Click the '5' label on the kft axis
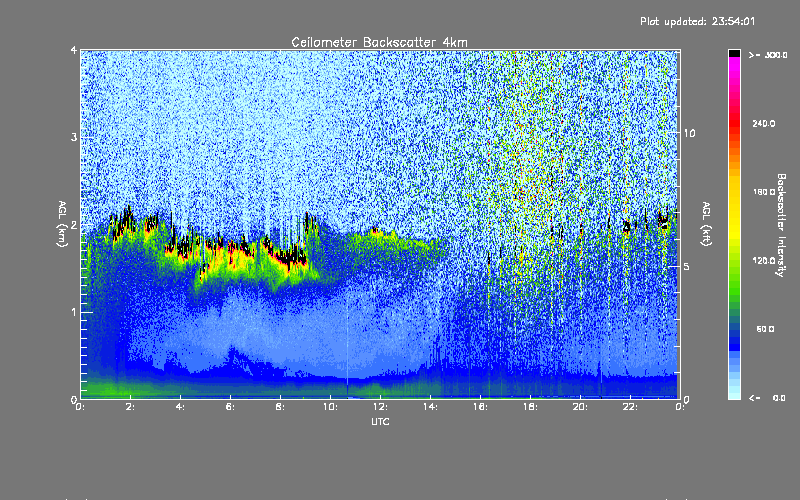Viewport: 800px width, 500px height. tap(686, 266)
